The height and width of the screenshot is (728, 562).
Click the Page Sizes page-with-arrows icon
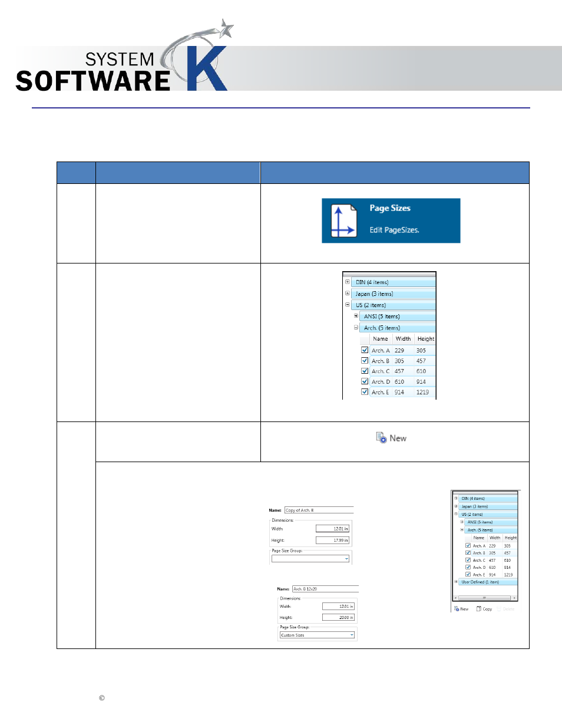[x=343, y=221]
